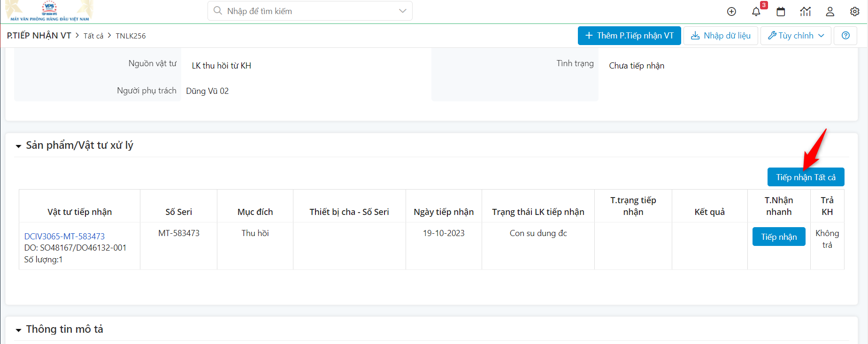Select 'TNLK256' breadcrumb text
Image resolution: width=868 pixels, height=344 pixels.
(x=131, y=36)
